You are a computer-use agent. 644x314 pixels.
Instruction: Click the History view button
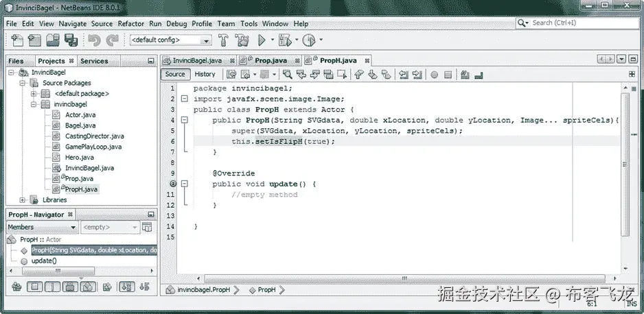[205, 74]
